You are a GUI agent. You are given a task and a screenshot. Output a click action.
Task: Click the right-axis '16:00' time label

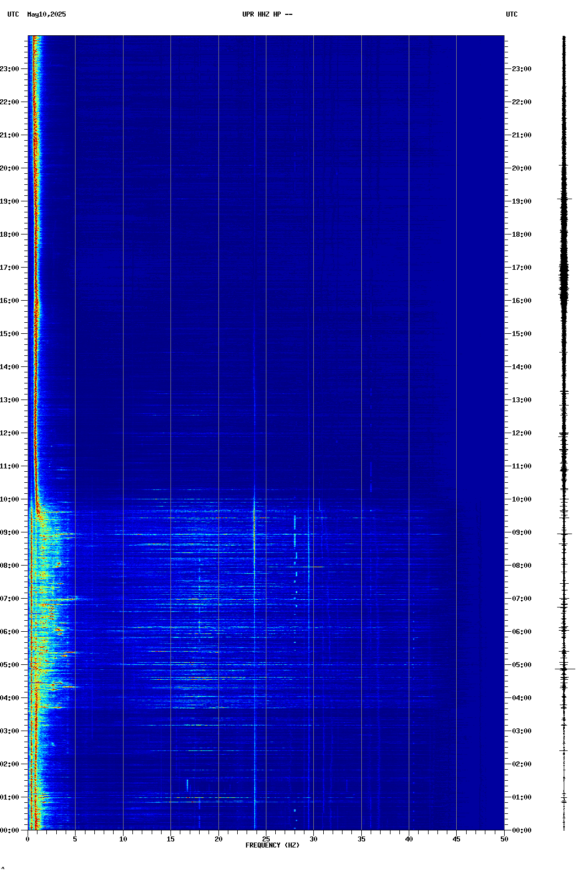click(522, 301)
